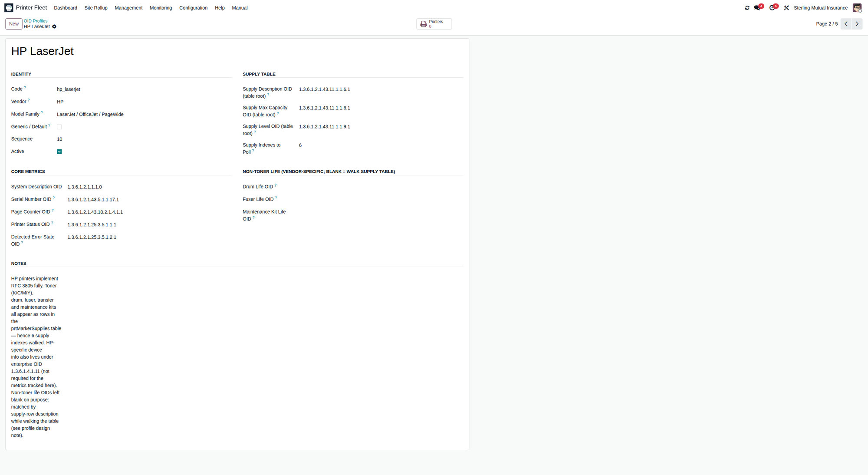Viewport: 868px width, 475px height.
Task: Click the Sterling Mutual Insurance company switcher
Action: pos(820,8)
